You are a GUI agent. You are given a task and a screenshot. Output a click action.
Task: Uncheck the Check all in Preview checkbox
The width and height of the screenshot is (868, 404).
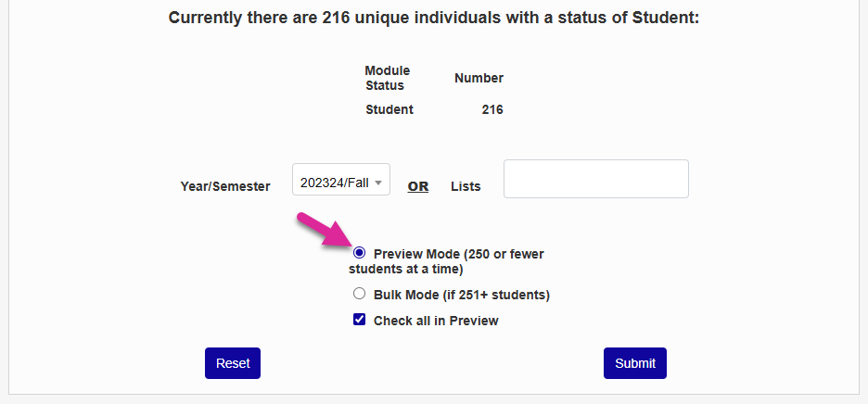(x=360, y=321)
